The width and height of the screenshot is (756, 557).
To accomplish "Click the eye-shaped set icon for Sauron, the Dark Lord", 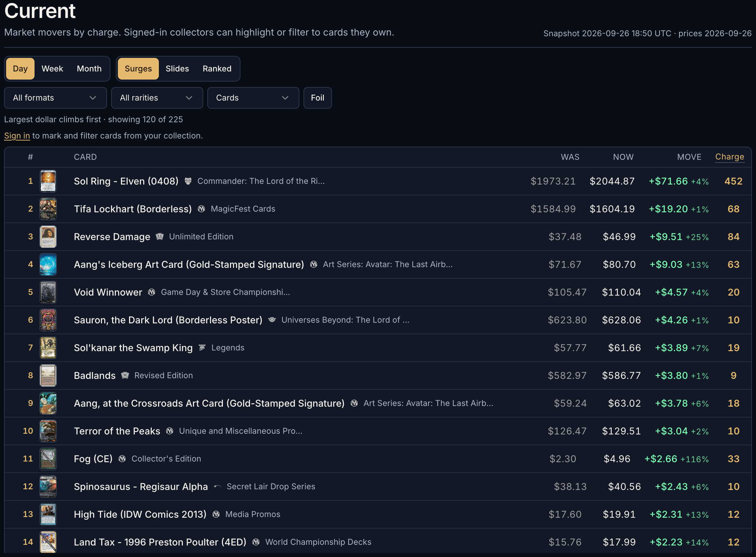I will tap(272, 320).
